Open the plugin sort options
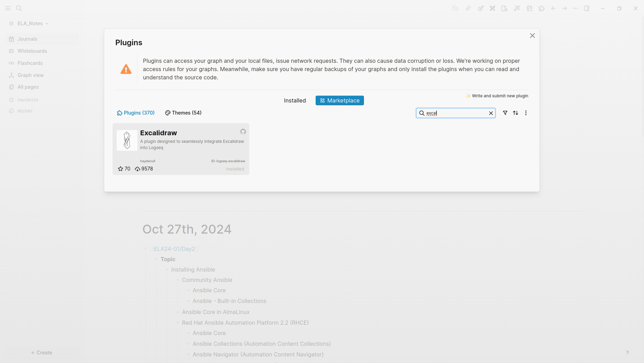Screen dimensions: 644x363 coord(516,113)
